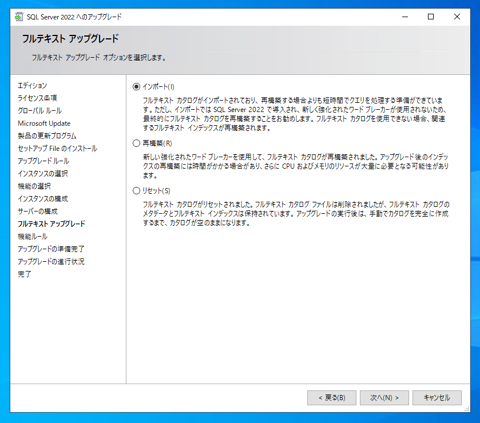Click the フルテキスト アップグレード page heading
480x423 pixels.
[x=70, y=39]
